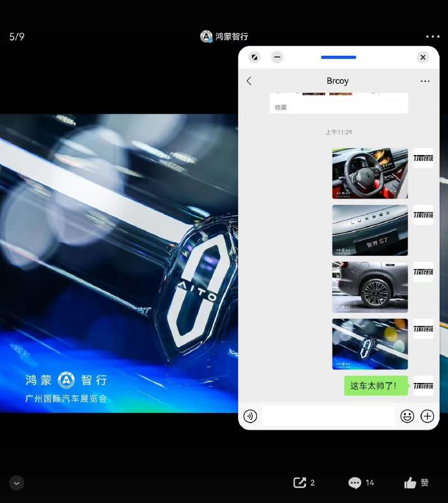Tap the 收藏 card in the chat
The width and height of the screenshot is (448, 503).
(339, 103)
